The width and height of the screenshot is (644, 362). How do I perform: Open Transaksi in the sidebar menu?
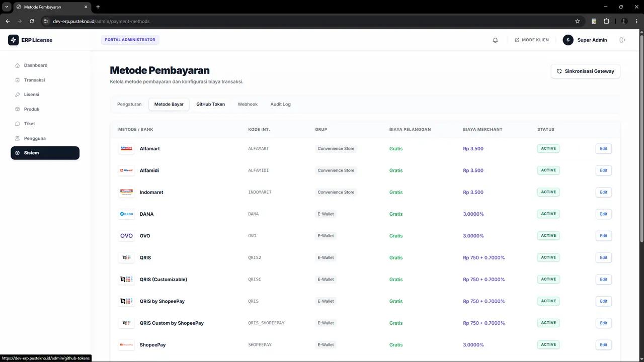tap(45, 80)
